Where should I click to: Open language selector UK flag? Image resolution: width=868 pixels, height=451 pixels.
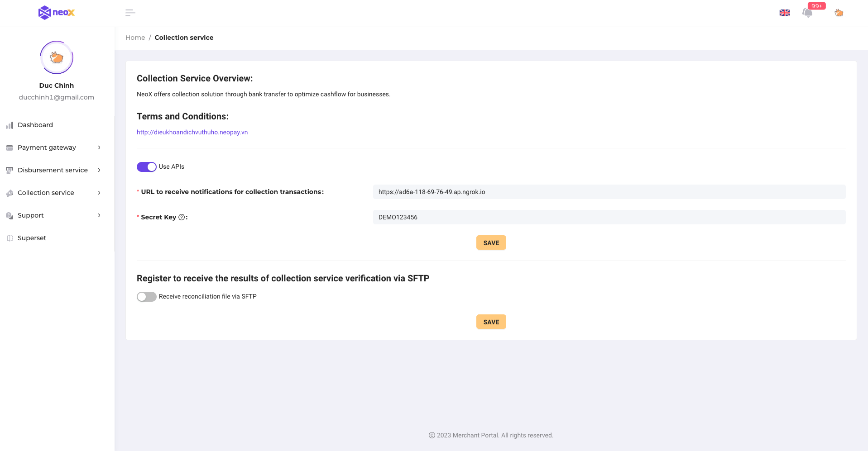[784, 13]
